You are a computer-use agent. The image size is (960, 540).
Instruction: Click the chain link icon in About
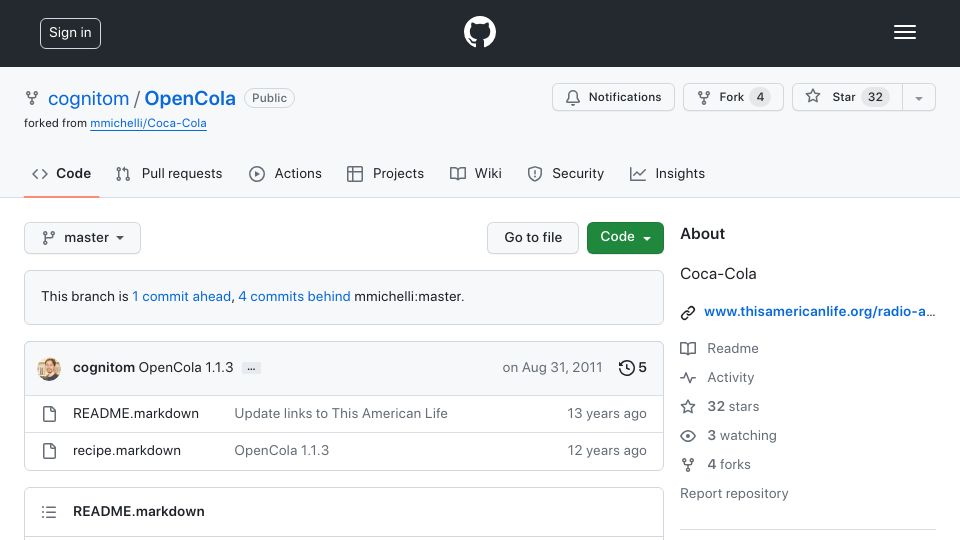coord(688,313)
